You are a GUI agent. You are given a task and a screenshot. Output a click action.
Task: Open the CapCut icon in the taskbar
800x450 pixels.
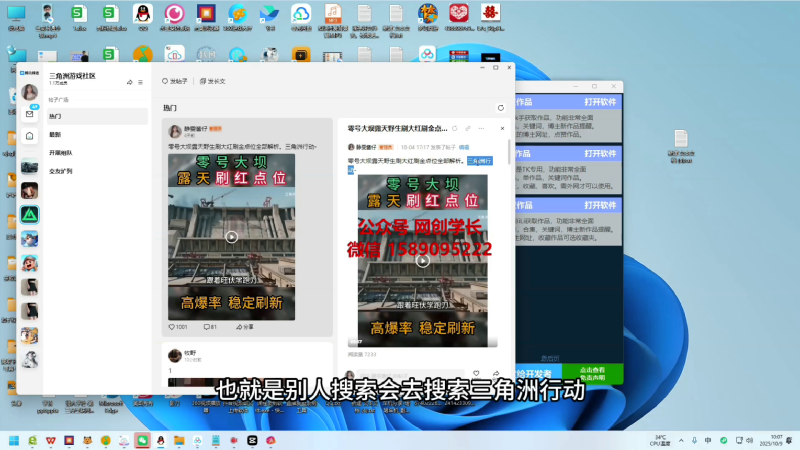[252, 440]
